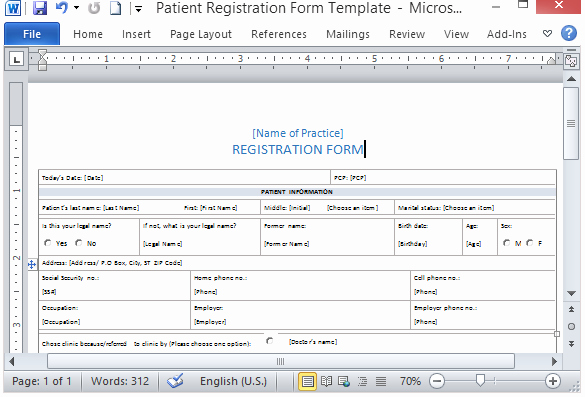The height and width of the screenshot is (397, 585).
Task: Open the Mailings tab
Action: click(x=348, y=34)
